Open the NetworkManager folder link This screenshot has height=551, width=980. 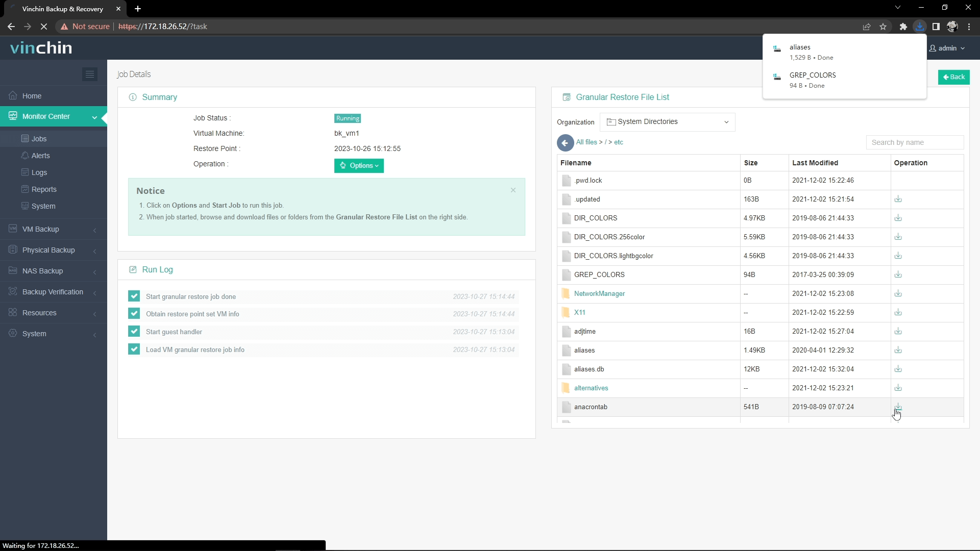599,293
